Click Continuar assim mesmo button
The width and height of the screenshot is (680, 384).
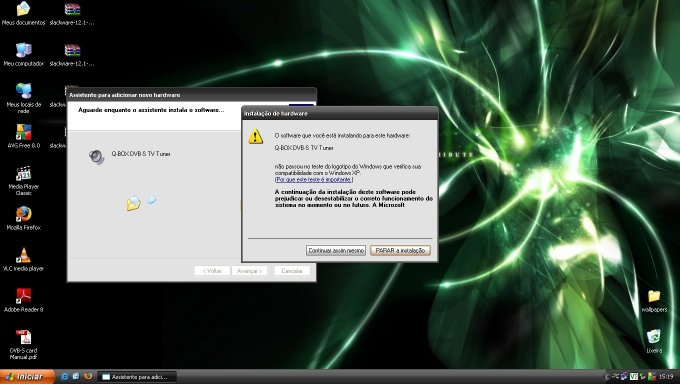click(336, 250)
